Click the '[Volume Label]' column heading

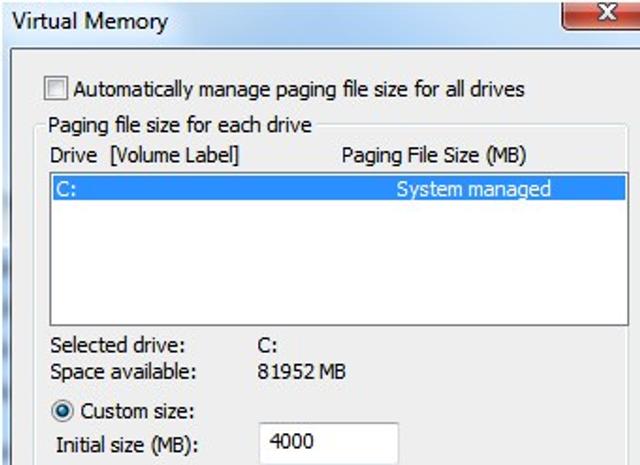(x=175, y=156)
